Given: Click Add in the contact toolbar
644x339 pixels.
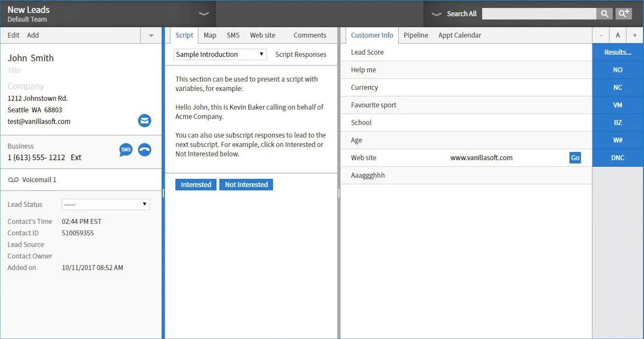Looking at the screenshot, I should [33, 35].
